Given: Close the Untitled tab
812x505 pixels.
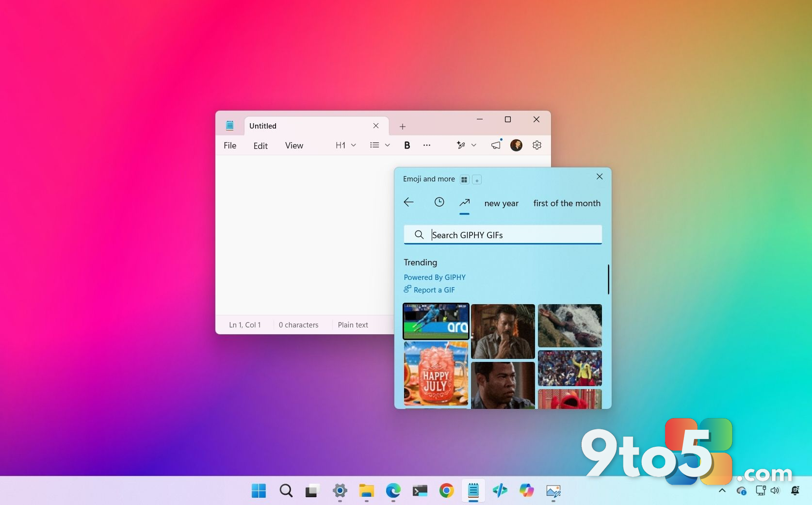Looking at the screenshot, I should coord(376,126).
